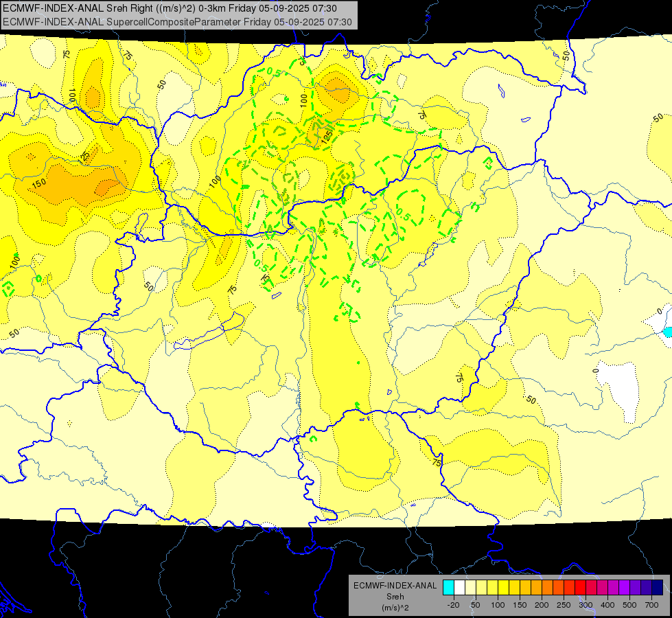The width and height of the screenshot is (672, 618).
Task: Click the 200 legend scale label
Action: tap(542, 605)
